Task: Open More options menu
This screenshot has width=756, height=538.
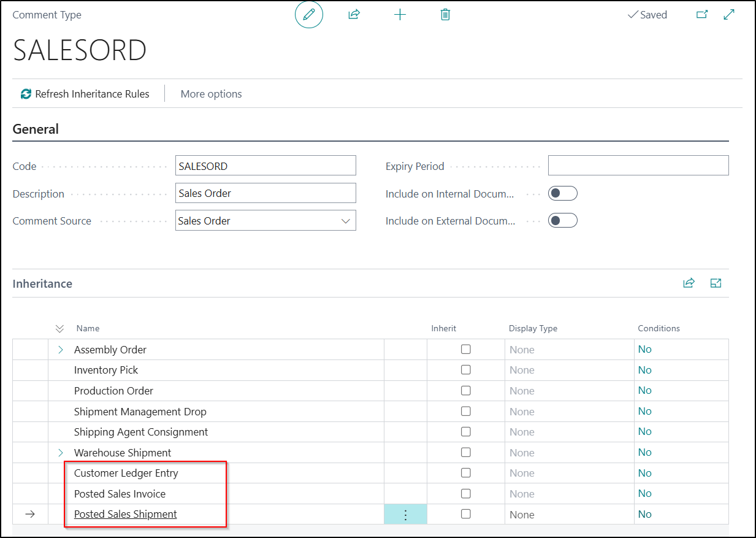Action: [x=211, y=94]
